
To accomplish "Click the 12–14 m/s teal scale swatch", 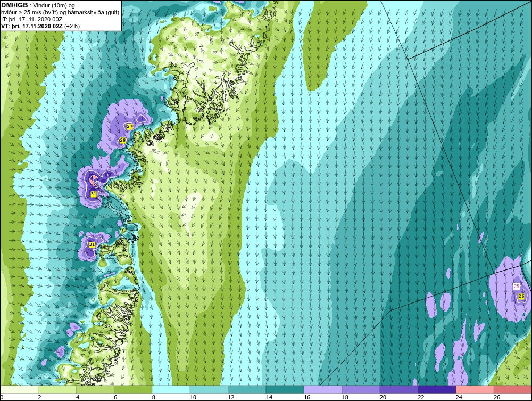I will [x=247, y=389].
